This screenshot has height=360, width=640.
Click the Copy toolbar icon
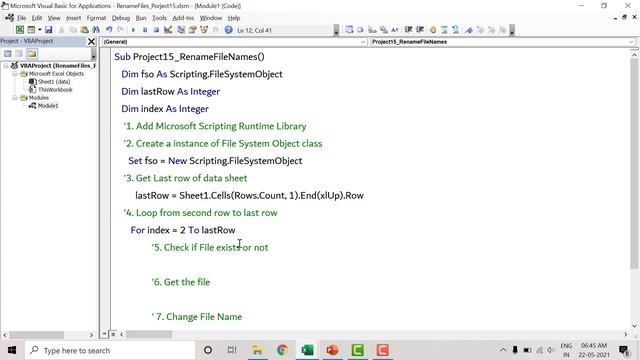tap(73, 30)
